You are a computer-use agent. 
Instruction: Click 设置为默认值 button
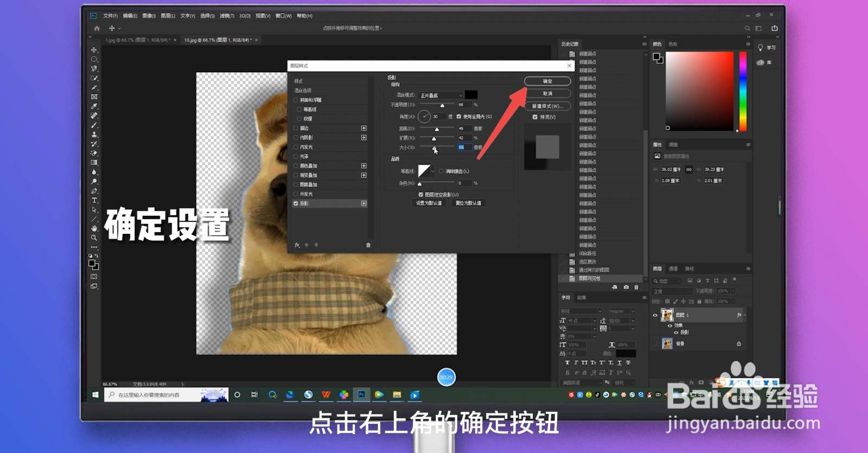tap(429, 203)
